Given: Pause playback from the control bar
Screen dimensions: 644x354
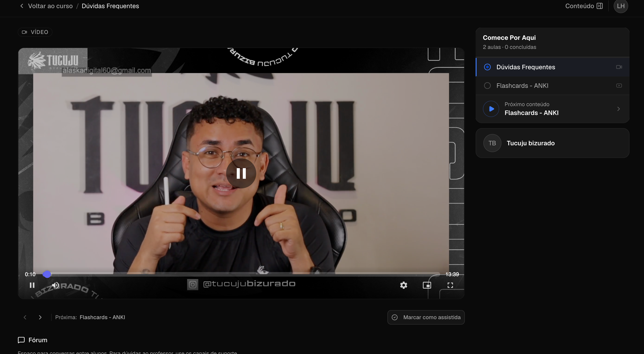Looking at the screenshot, I should click(32, 285).
